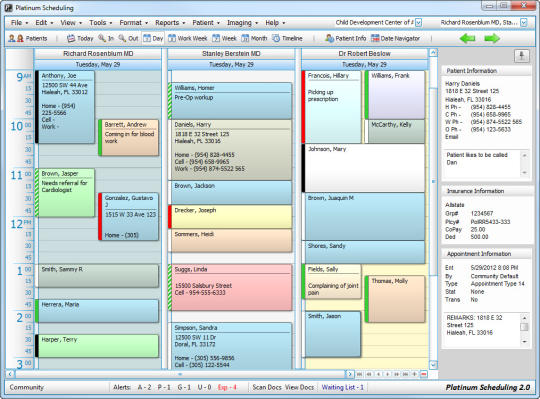Select Drecker, Joseph appointment
Screen dimensions: 540x399
[x=230, y=217]
